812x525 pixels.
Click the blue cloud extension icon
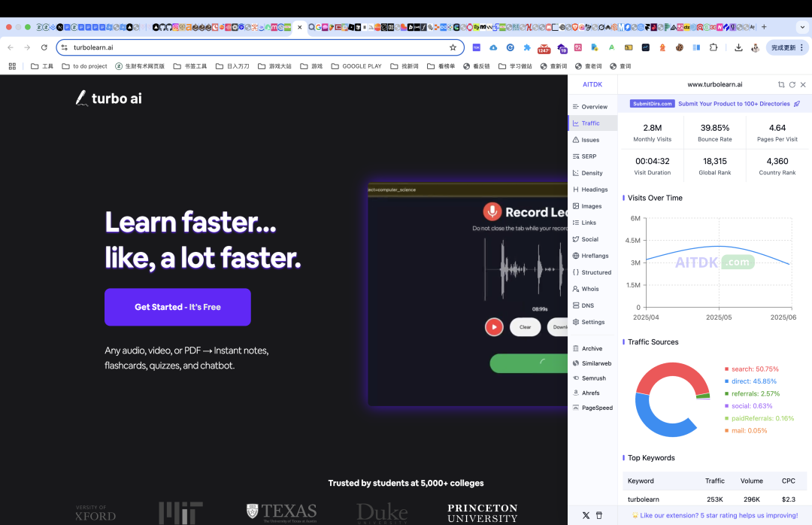(x=493, y=47)
